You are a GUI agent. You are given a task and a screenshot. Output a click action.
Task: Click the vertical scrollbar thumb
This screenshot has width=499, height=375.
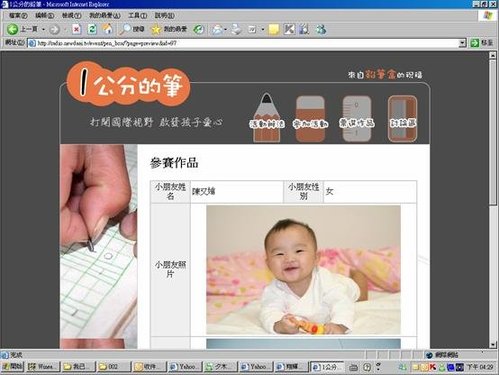click(x=493, y=132)
